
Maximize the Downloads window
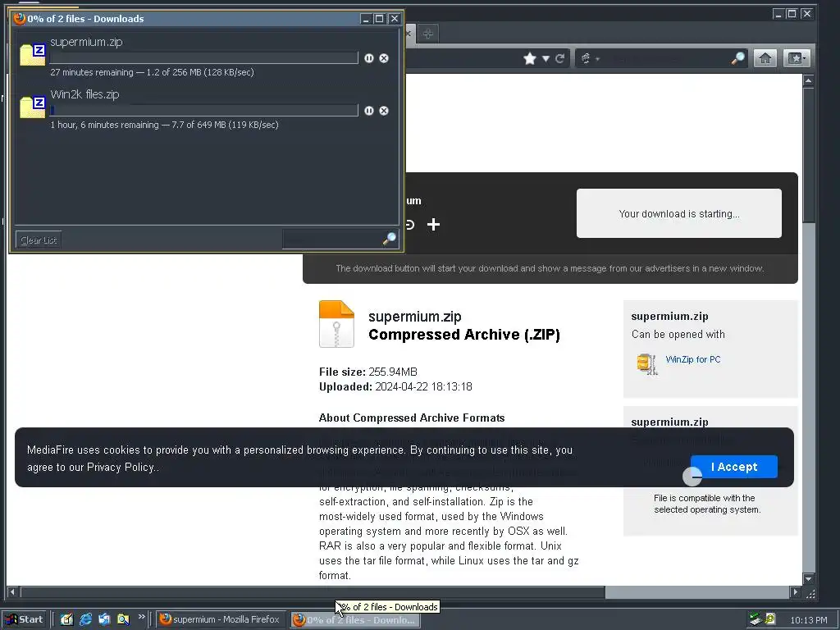pos(380,19)
